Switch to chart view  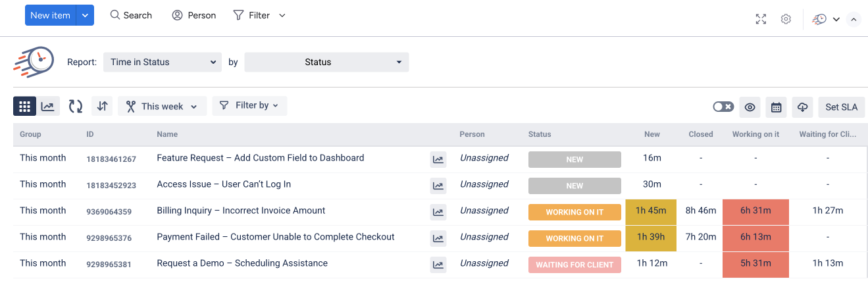click(x=47, y=106)
